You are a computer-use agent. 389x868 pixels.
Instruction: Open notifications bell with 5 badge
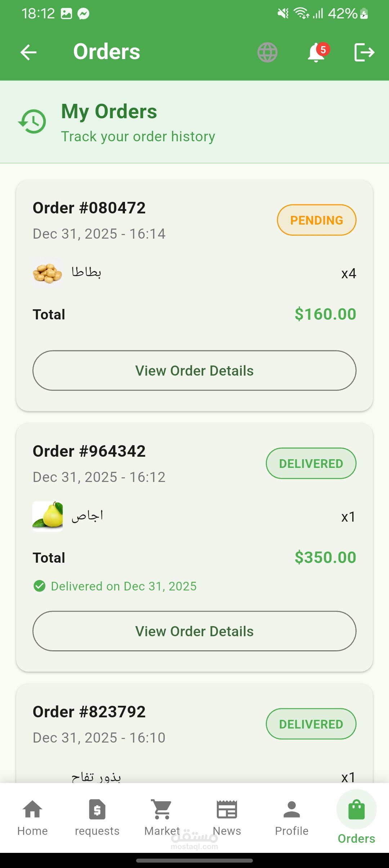point(317,53)
